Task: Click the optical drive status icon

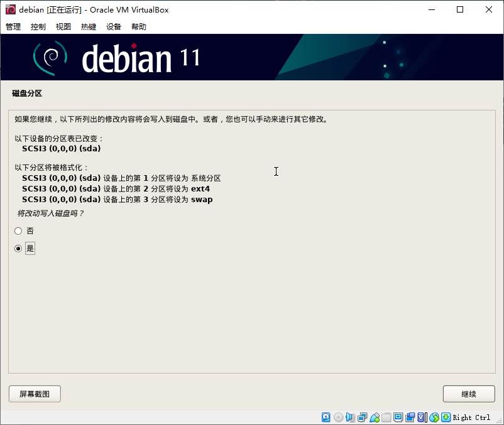Action: pyautogui.click(x=338, y=417)
